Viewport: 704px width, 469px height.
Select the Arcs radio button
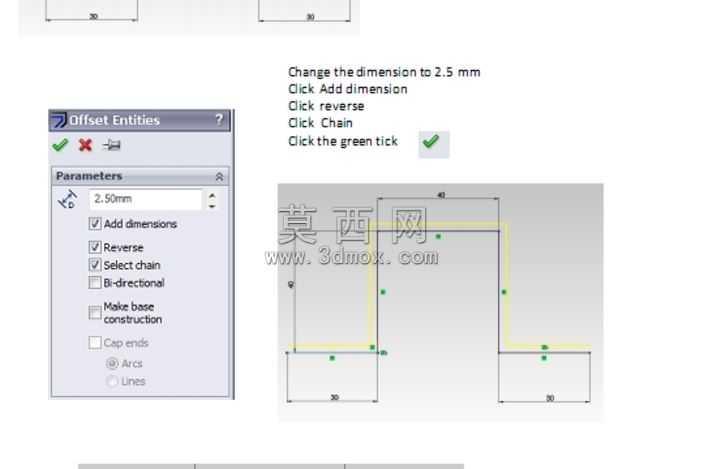pos(112,363)
